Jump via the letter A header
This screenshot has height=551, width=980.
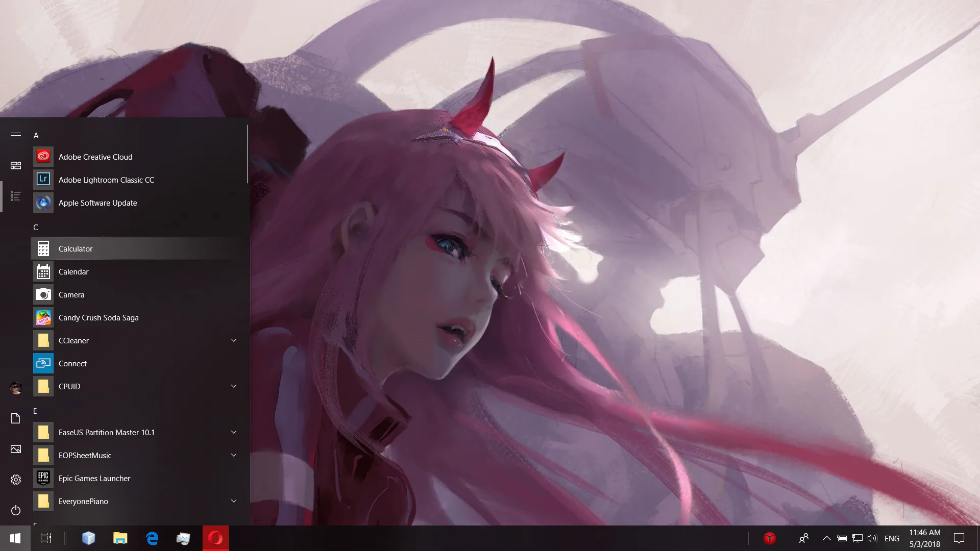click(x=36, y=135)
